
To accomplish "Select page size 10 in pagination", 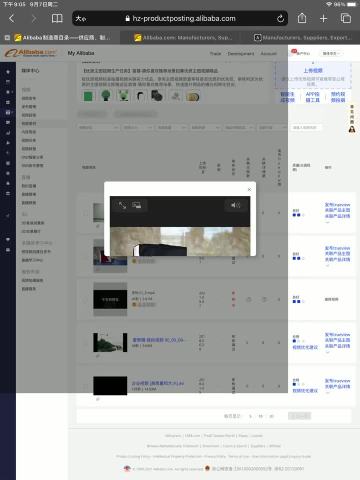I will (x=261, y=416).
